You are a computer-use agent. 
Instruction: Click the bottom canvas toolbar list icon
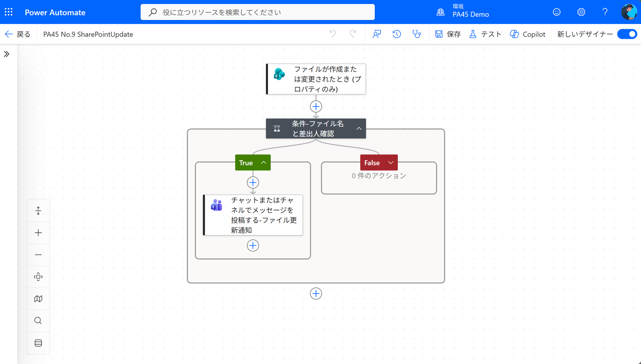click(x=38, y=343)
